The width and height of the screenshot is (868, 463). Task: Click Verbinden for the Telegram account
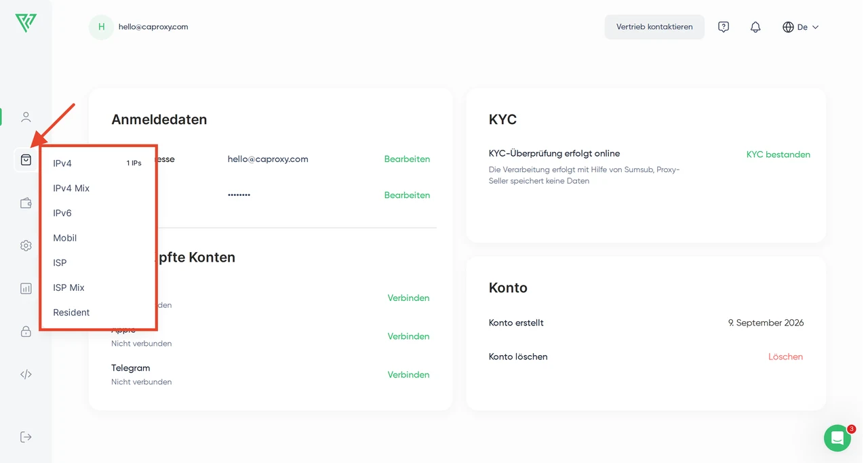point(408,375)
